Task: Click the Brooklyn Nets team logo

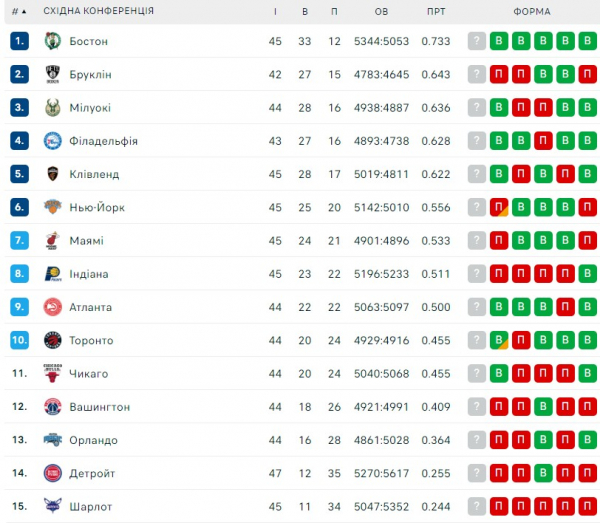Action: point(53,75)
